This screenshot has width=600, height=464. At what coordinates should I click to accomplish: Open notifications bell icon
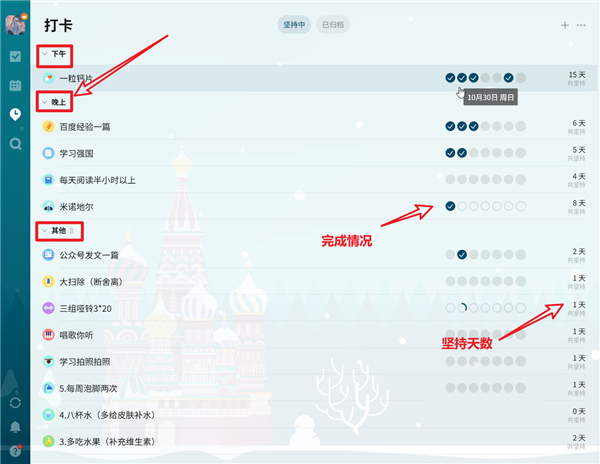pyautogui.click(x=15, y=427)
